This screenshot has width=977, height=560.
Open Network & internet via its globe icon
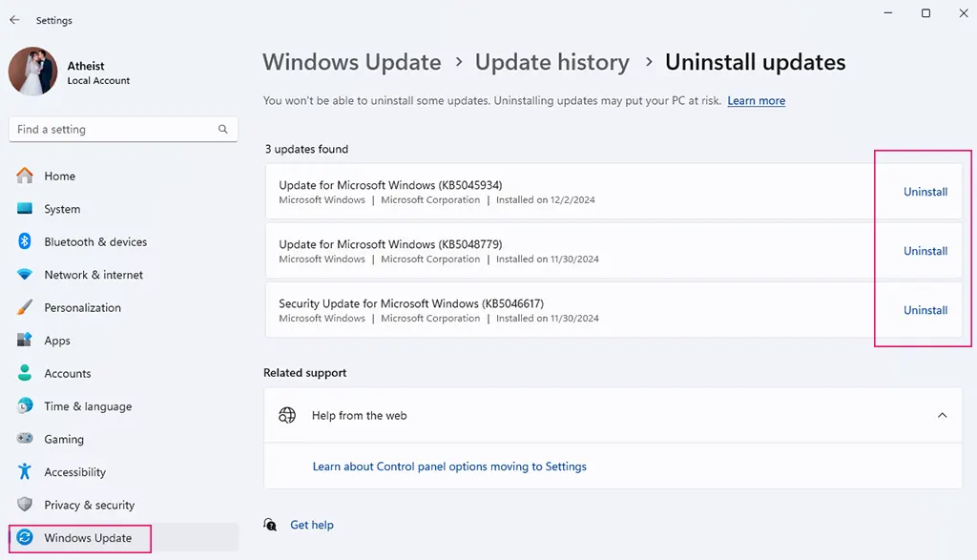point(26,275)
